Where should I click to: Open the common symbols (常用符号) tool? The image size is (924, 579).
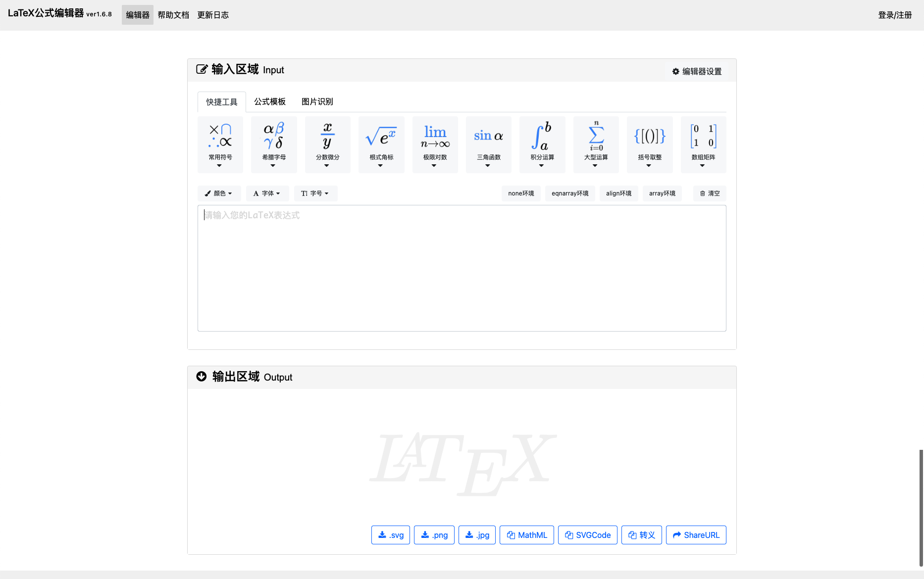[220, 145]
